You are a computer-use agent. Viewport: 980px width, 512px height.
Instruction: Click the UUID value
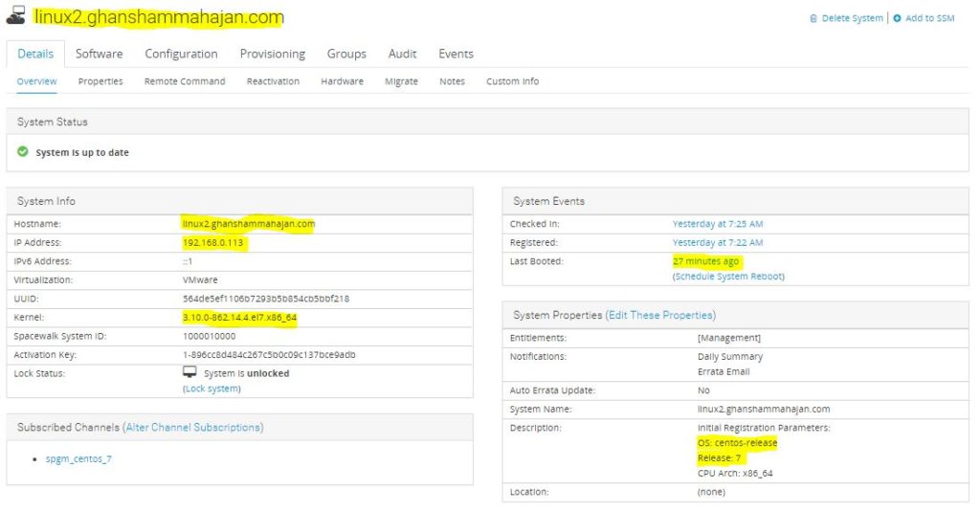tap(266, 299)
